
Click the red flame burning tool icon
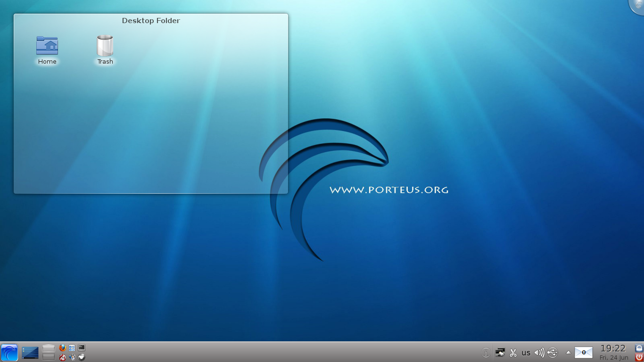[63, 357]
